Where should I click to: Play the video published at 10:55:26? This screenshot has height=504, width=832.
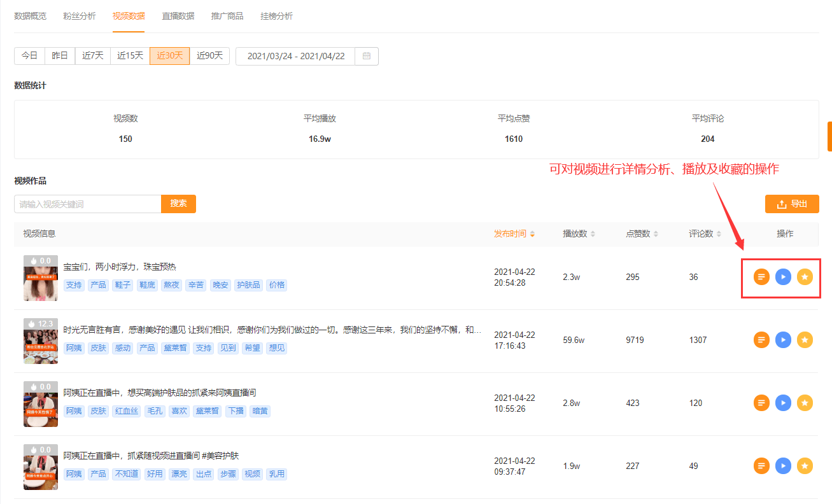coord(783,403)
